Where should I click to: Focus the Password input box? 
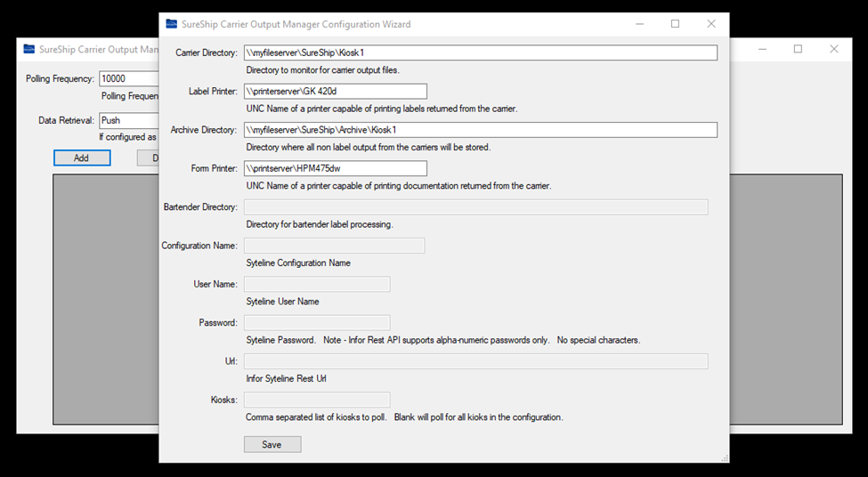point(317,323)
